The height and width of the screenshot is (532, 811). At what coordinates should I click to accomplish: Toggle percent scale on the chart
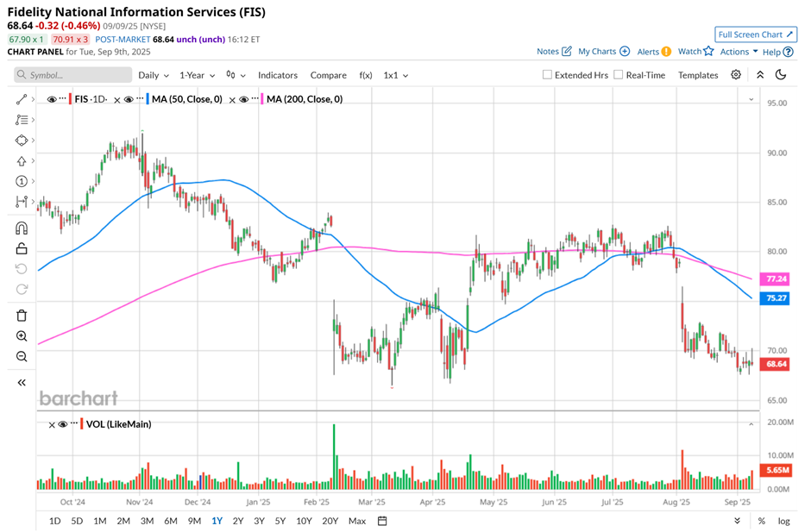pos(761,521)
